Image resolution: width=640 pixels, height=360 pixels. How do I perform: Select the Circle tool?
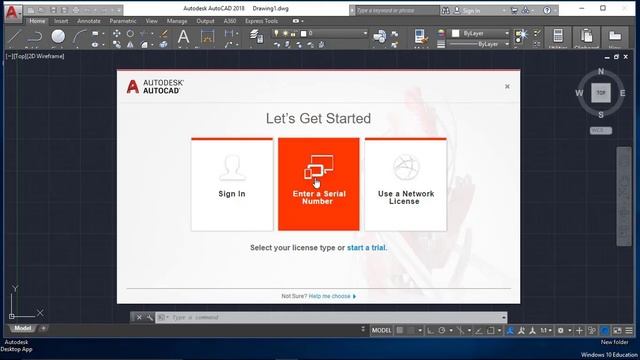[x=58, y=37]
